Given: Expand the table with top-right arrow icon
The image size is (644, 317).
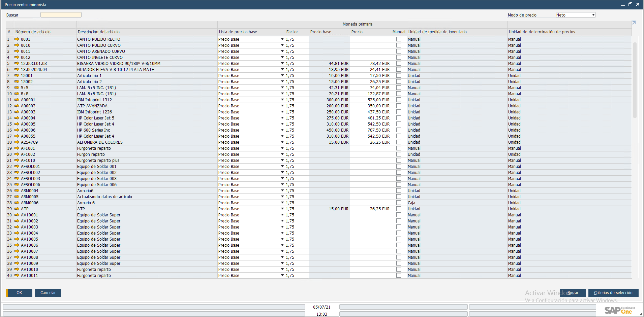Looking at the screenshot, I should (634, 23).
